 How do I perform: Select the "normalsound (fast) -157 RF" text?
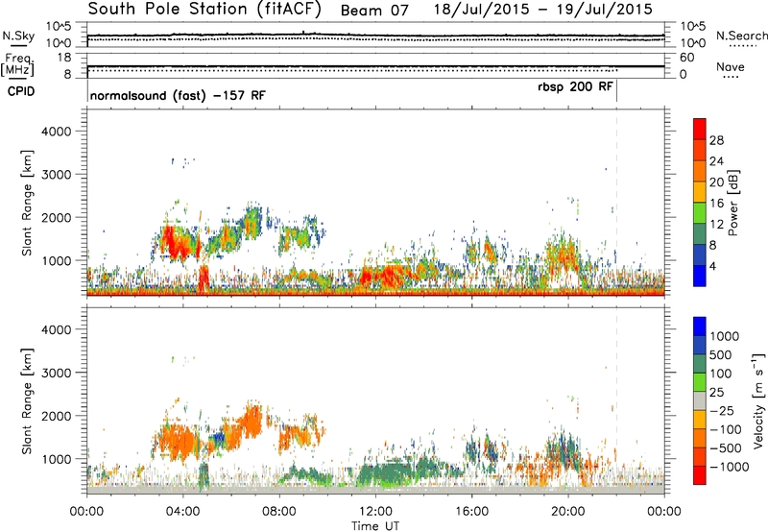coord(178,95)
